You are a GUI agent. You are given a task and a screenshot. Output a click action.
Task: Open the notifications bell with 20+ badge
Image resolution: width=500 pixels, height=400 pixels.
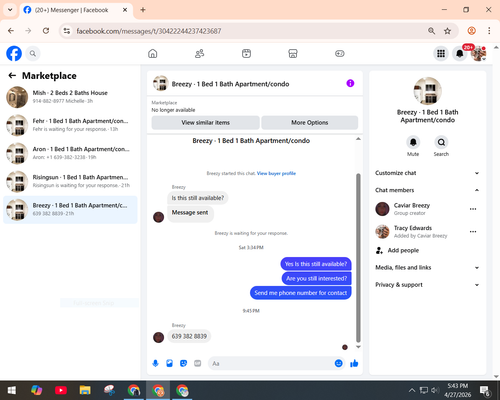click(x=460, y=53)
